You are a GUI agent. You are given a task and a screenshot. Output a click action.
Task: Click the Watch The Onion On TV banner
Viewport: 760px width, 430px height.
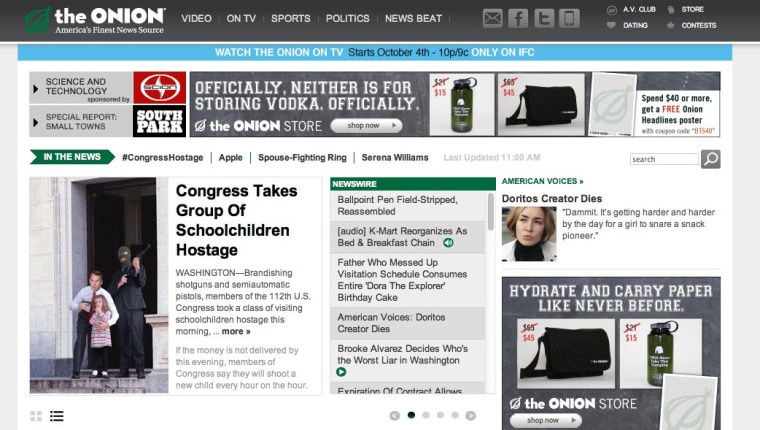click(x=375, y=52)
